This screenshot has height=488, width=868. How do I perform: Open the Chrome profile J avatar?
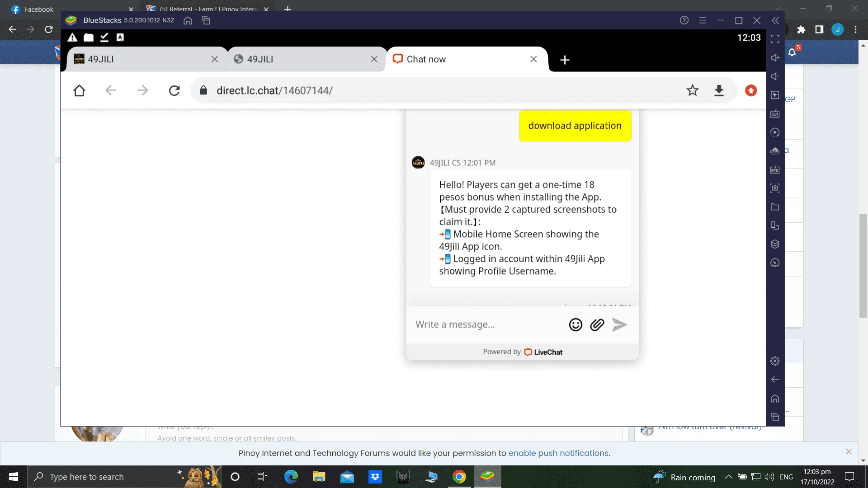(x=838, y=29)
